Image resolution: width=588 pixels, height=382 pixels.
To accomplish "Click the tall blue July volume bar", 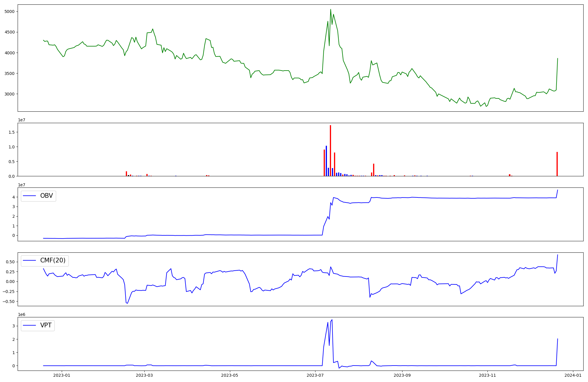I will (326, 161).
